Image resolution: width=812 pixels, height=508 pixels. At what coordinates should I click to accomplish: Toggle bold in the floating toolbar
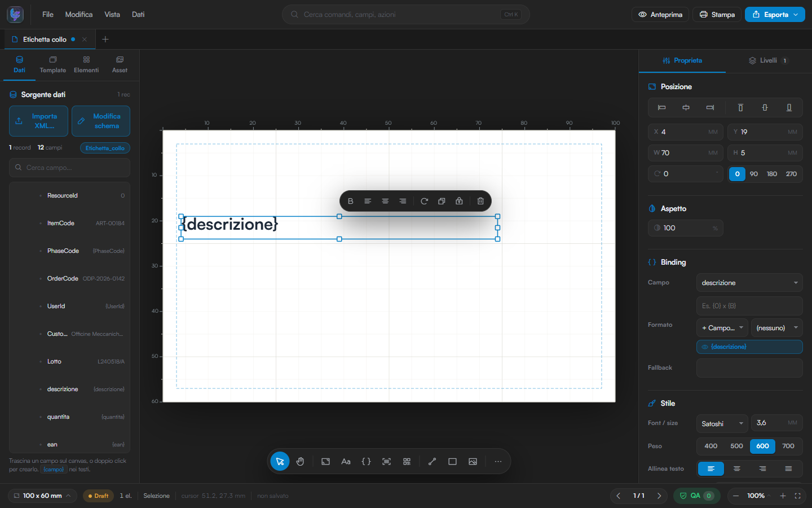click(350, 201)
